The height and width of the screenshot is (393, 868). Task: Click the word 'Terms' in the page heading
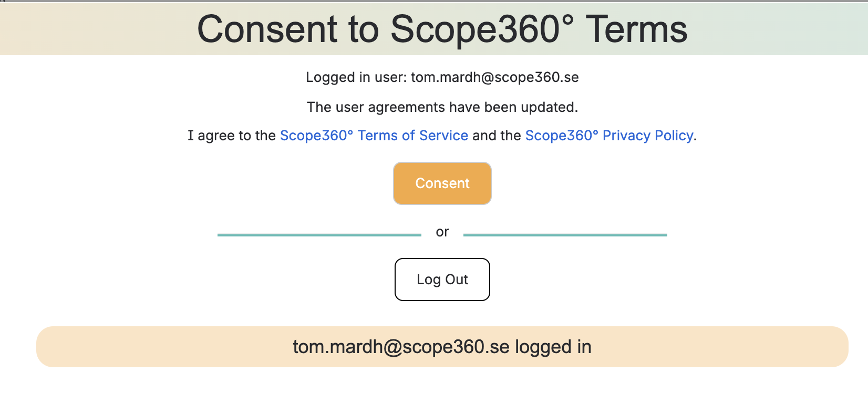(x=637, y=29)
